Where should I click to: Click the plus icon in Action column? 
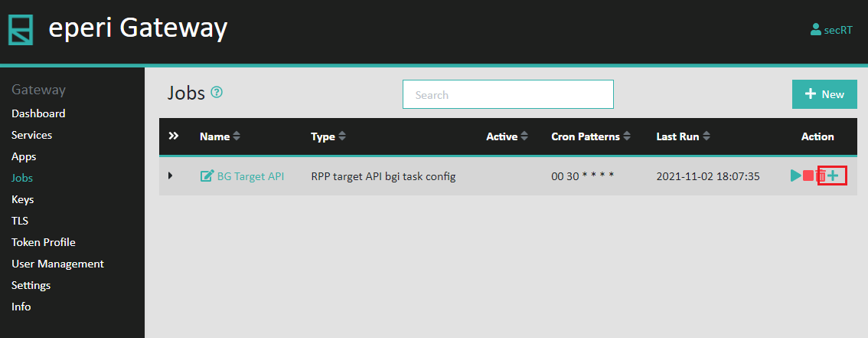(x=833, y=176)
